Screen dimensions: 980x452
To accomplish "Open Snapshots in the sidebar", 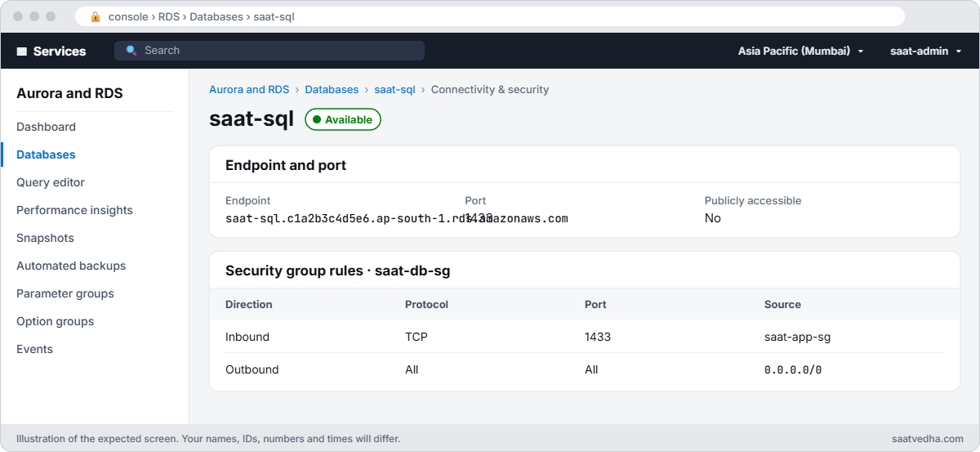I will pos(45,238).
